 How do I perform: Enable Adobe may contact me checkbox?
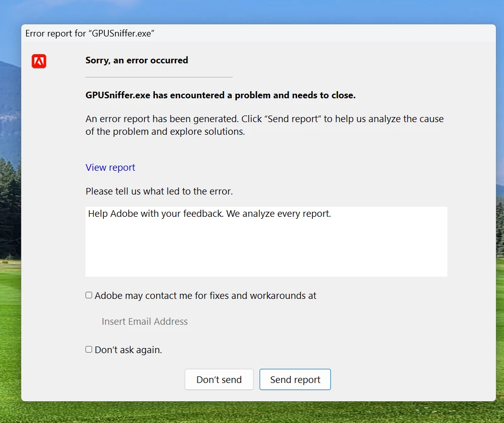click(89, 295)
